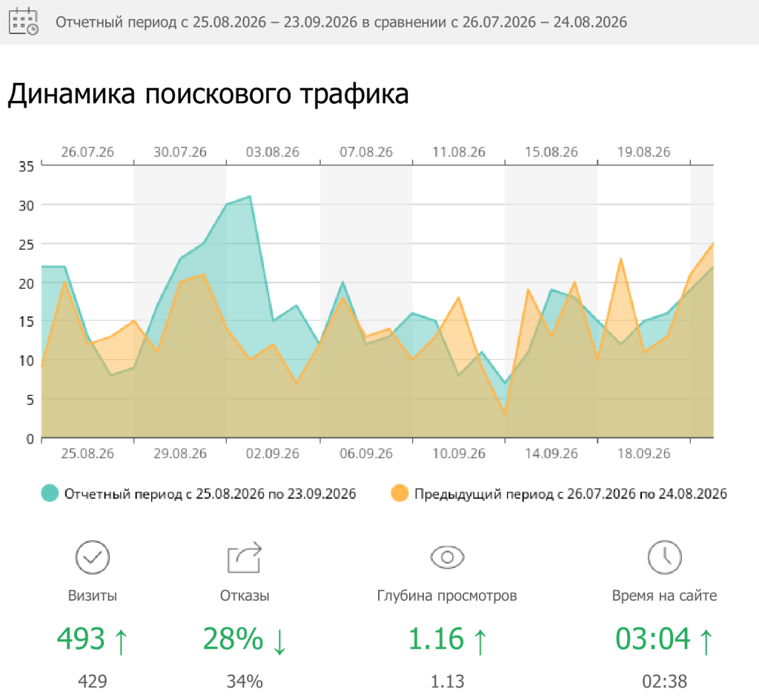Click the time on site clock icon

click(x=665, y=557)
